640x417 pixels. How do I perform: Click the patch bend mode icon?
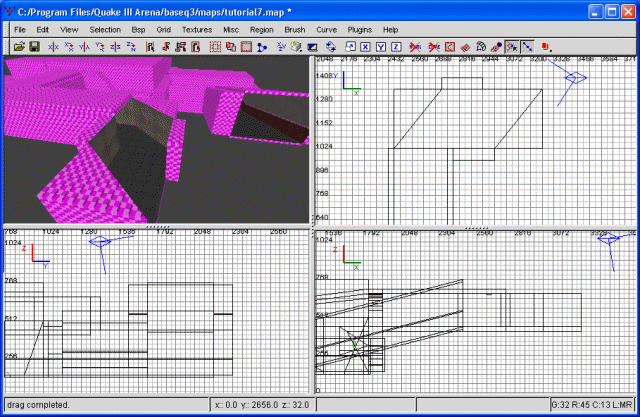481,47
